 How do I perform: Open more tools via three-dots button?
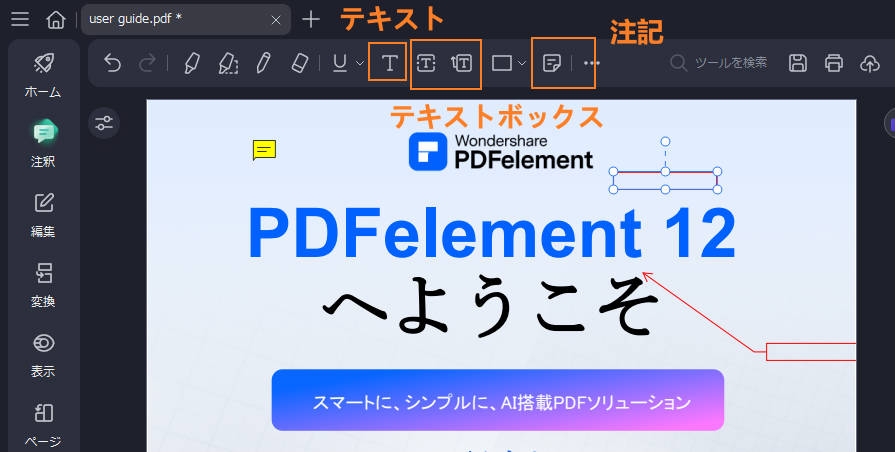592,63
